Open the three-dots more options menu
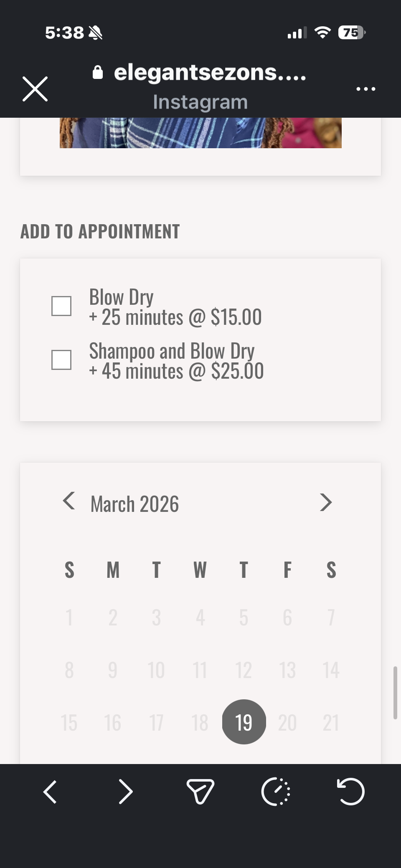 pos(365,89)
